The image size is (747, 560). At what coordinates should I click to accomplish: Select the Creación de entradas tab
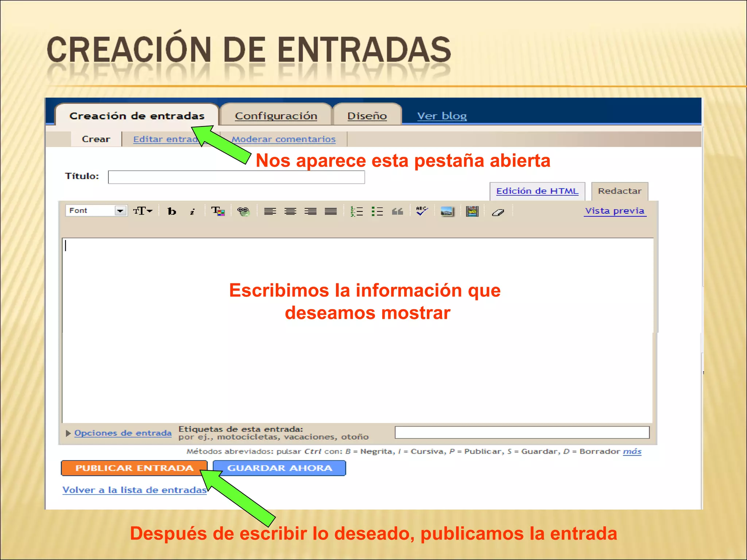click(137, 116)
